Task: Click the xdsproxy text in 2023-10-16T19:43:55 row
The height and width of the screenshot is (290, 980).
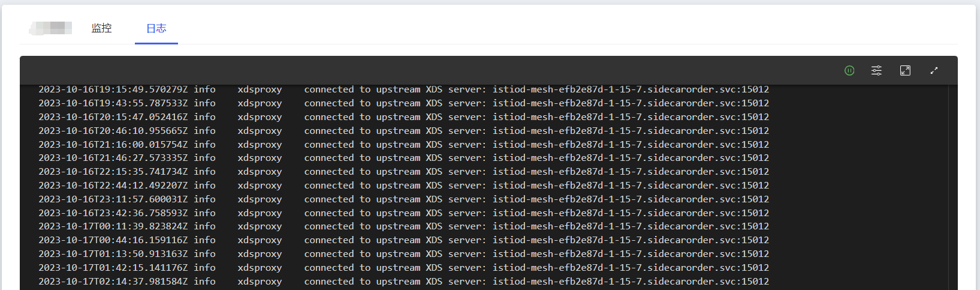Action: point(260,103)
